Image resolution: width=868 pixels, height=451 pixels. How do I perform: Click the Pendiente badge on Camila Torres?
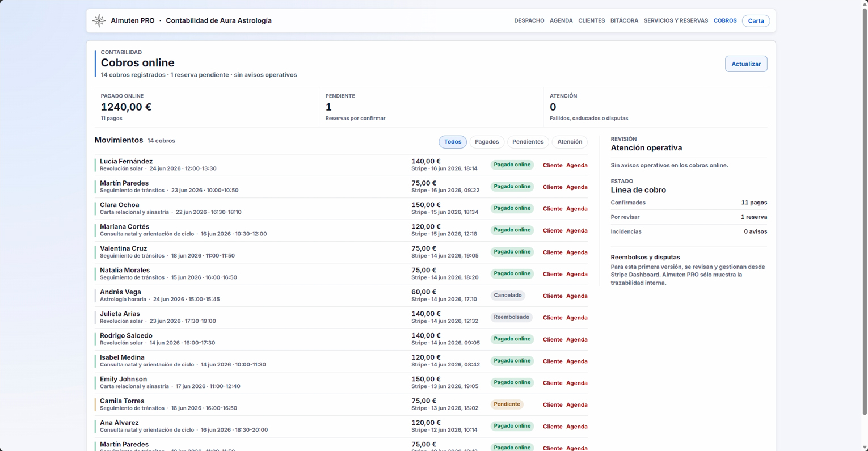[507, 404]
